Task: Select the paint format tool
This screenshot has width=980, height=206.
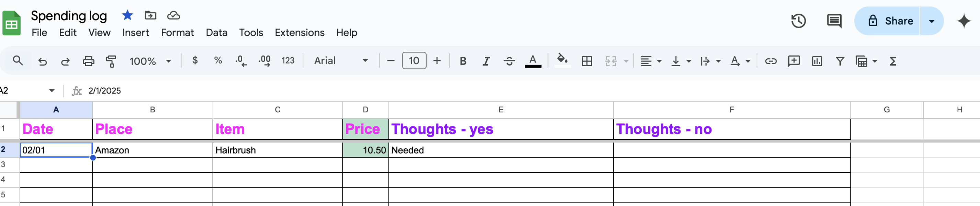Action: coord(111,61)
